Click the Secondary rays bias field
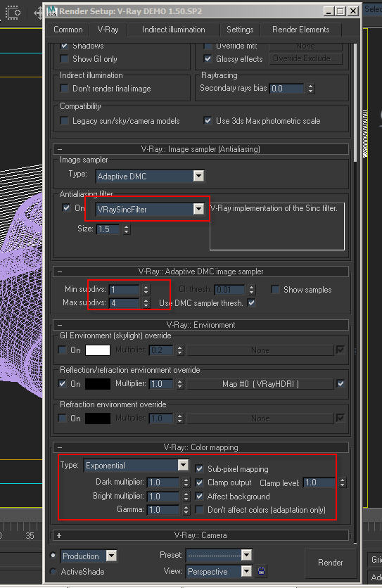 click(287, 89)
